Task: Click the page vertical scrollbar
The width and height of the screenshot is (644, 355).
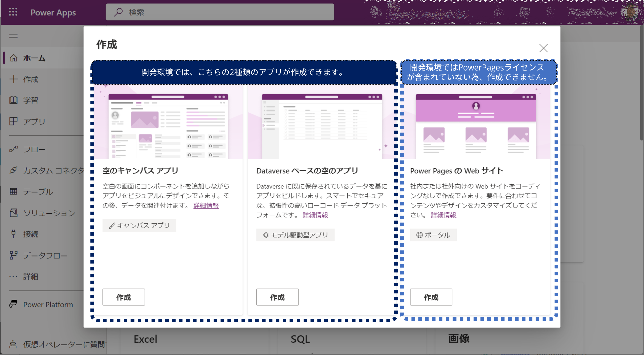Action: [641, 82]
